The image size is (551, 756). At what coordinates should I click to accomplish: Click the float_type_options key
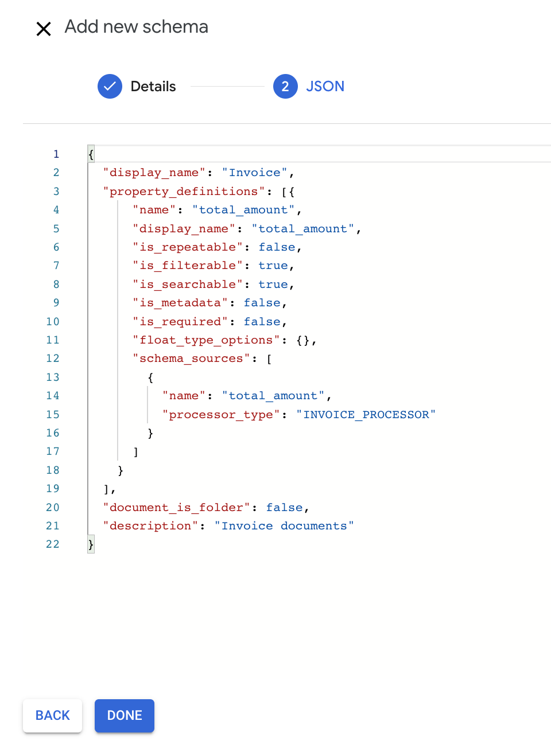[x=206, y=340]
